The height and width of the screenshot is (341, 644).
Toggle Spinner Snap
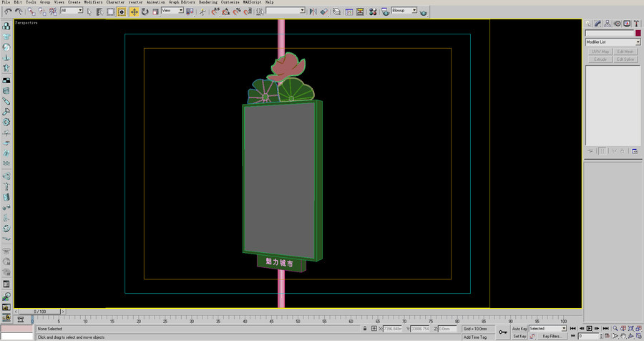click(x=248, y=11)
